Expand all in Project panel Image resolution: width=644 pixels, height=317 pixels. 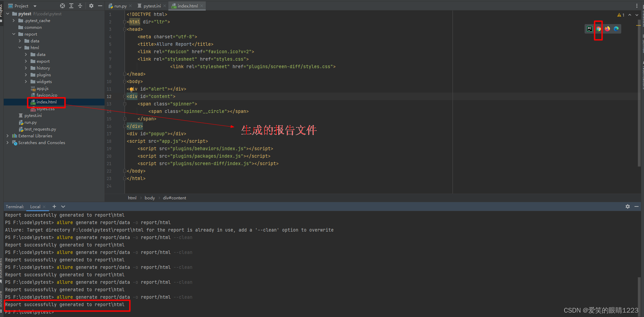[x=71, y=6]
